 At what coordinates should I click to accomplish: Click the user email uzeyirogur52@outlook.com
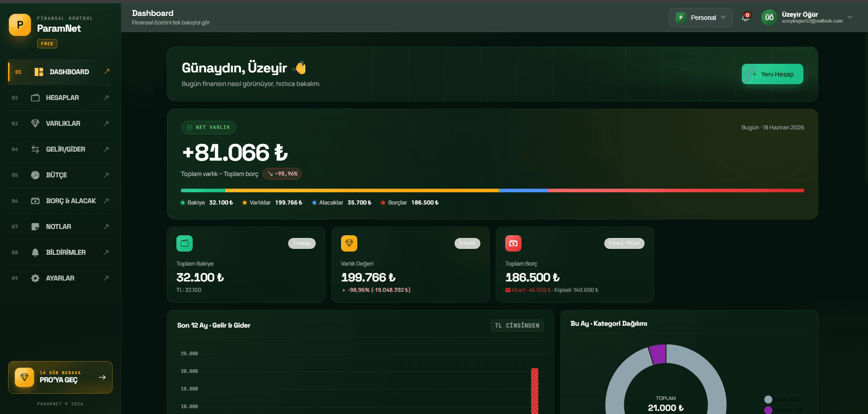812,21
